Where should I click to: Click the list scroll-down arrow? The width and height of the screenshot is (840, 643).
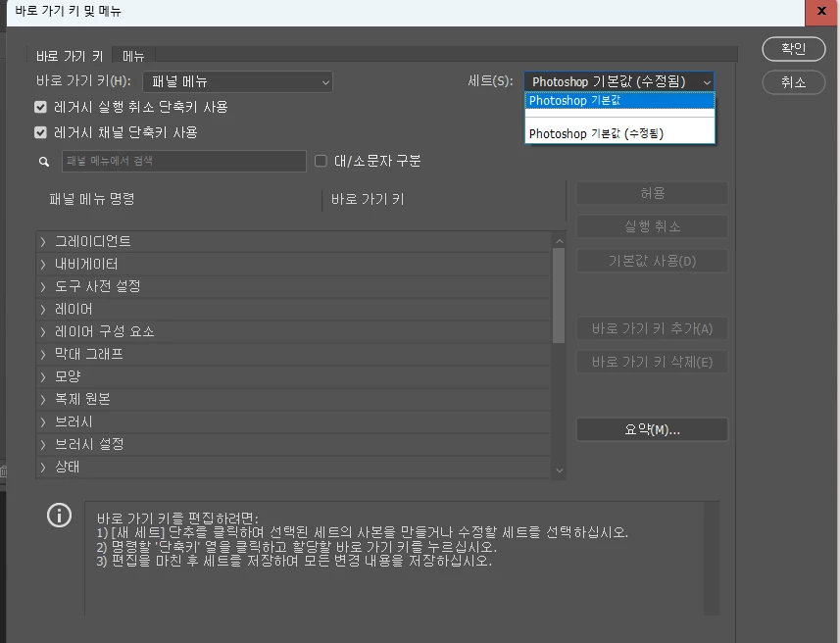(x=560, y=470)
